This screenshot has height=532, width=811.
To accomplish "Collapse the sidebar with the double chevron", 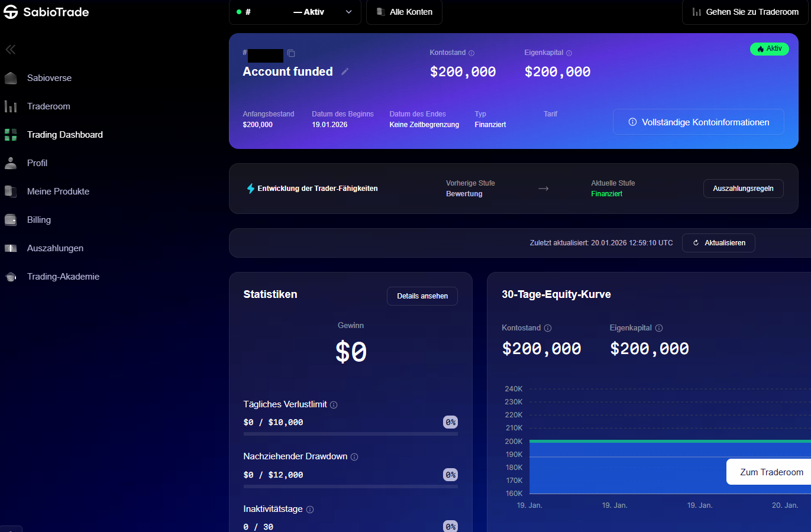I will point(10,50).
